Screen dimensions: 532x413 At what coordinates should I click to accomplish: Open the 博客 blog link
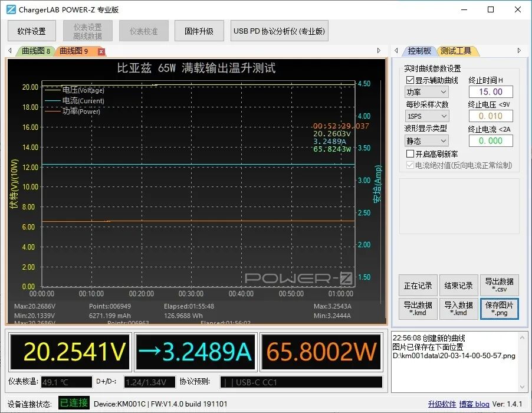[x=474, y=404]
